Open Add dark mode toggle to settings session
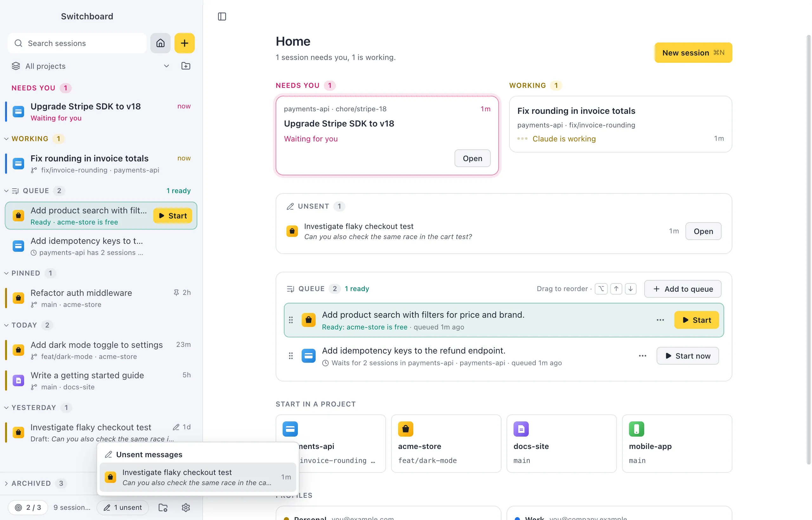The width and height of the screenshot is (812, 520). 101,350
